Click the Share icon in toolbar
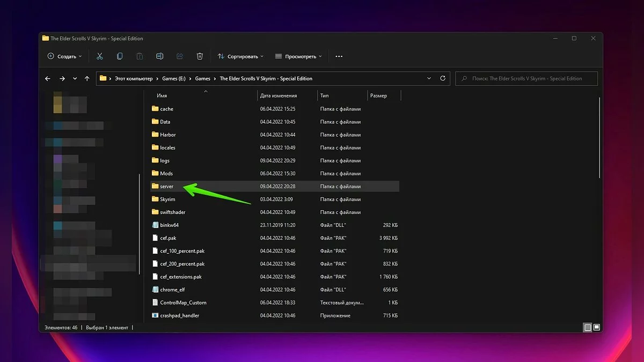 point(180,56)
